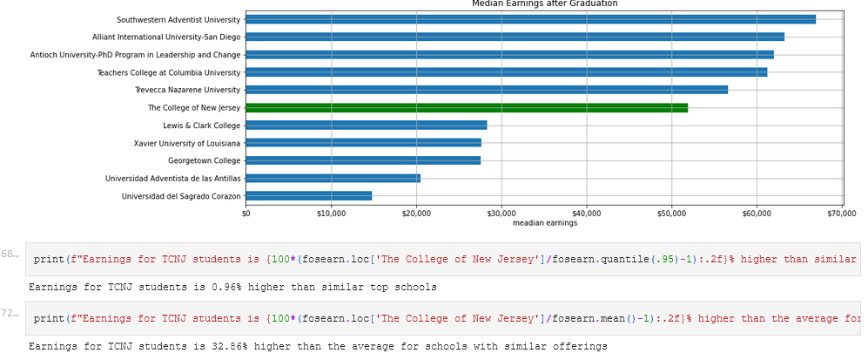Click the $60,000 x-axis tick label
Screen dimensions: 868x360
coord(757,214)
